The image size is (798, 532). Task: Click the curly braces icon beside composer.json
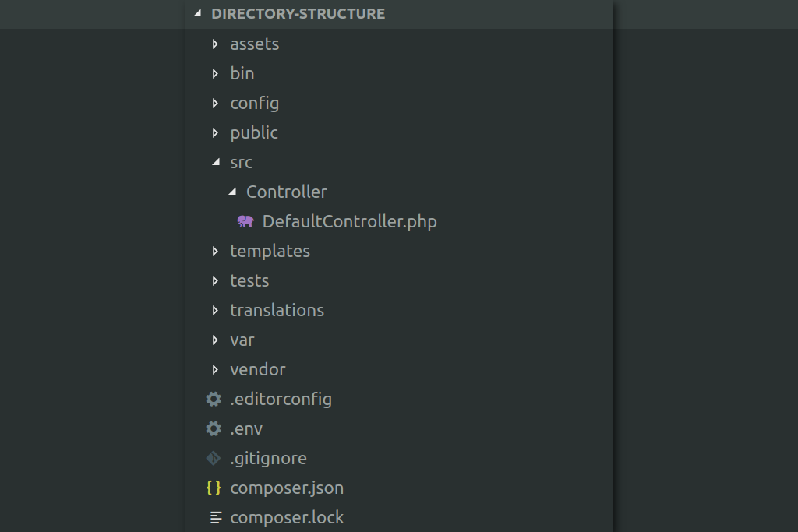tap(214, 488)
